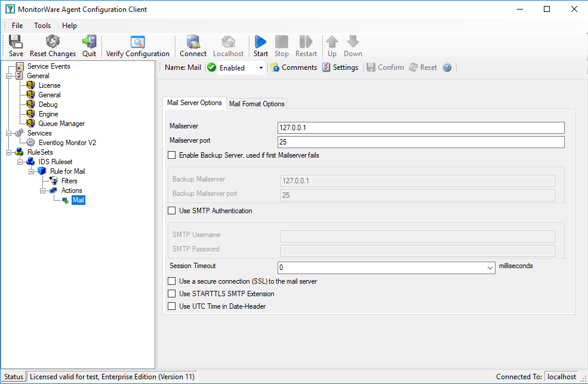Image resolution: width=588 pixels, height=384 pixels.
Task: Click the localhost connection indicator
Action: tap(561, 376)
